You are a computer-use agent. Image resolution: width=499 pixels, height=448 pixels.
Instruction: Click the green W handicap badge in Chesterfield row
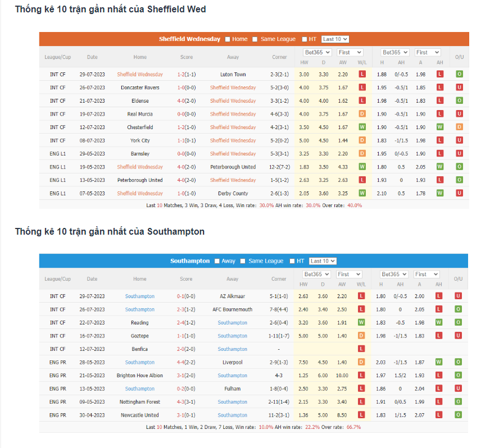point(439,127)
